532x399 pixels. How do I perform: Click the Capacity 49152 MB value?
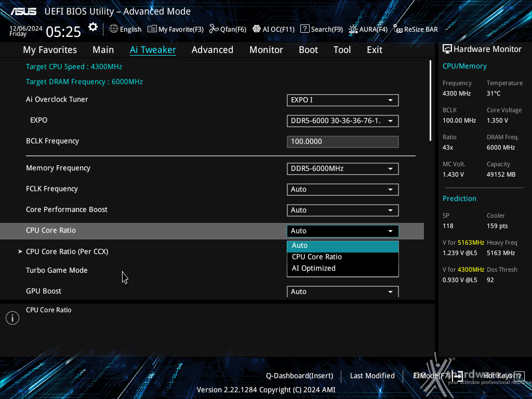tap(501, 175)
